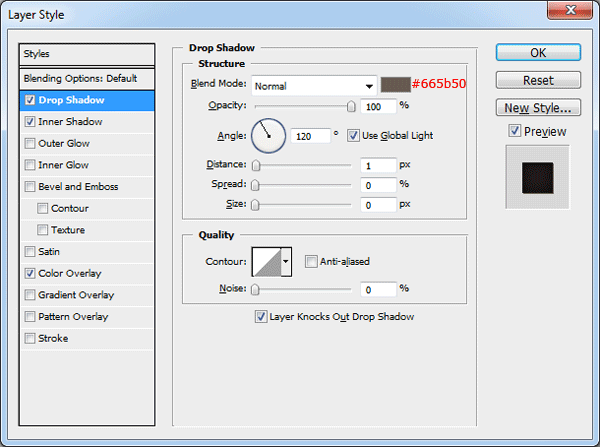600x447 pixels.
Task: Click the OK button
Action: pos(538,52)
